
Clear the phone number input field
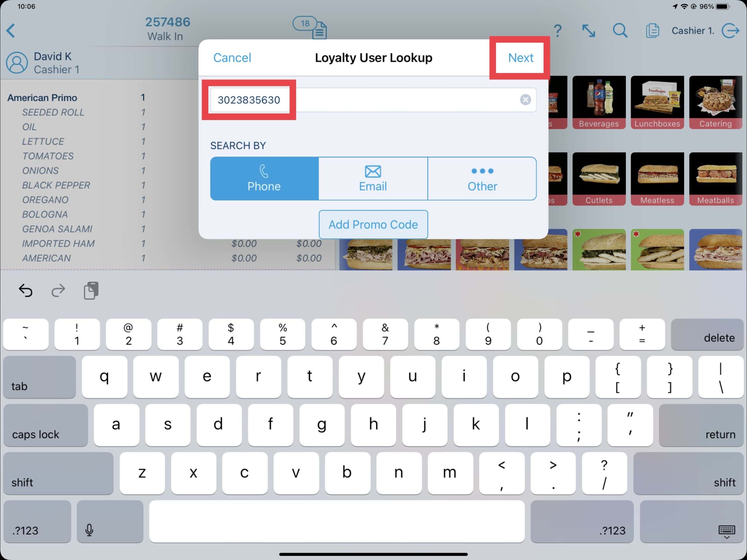click(x=525, y=100)
